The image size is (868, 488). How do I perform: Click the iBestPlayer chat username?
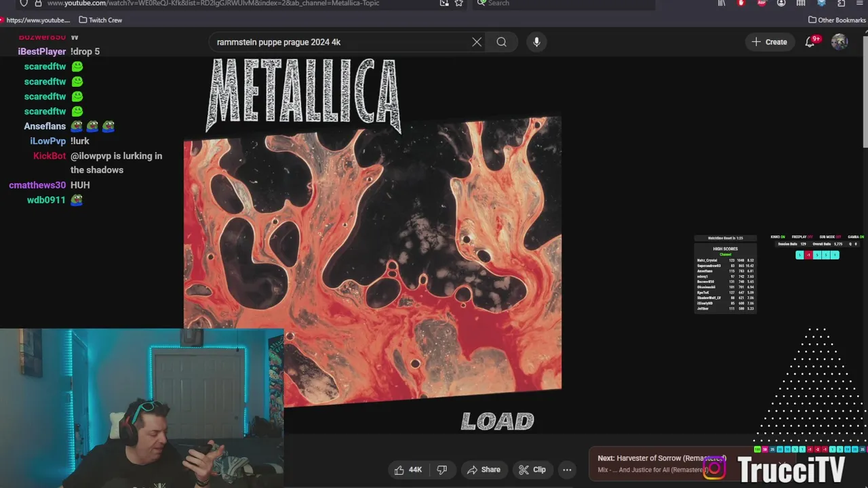click(41, 52)
